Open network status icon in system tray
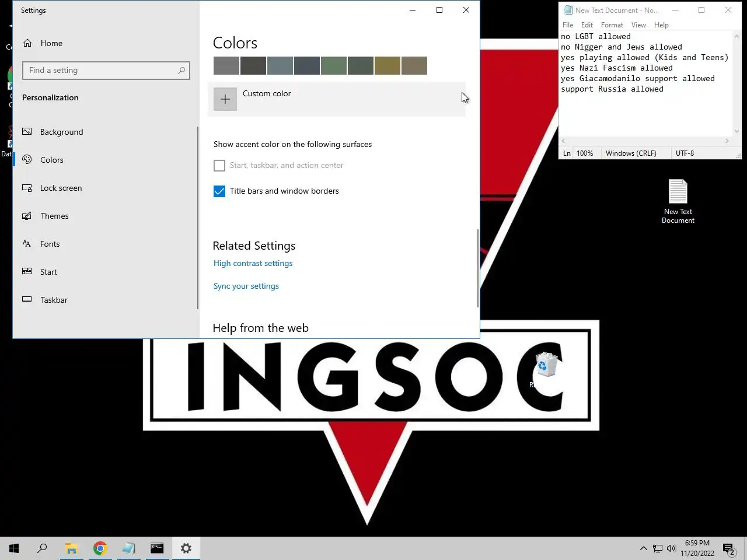747x560 pixels. point(657,548)
